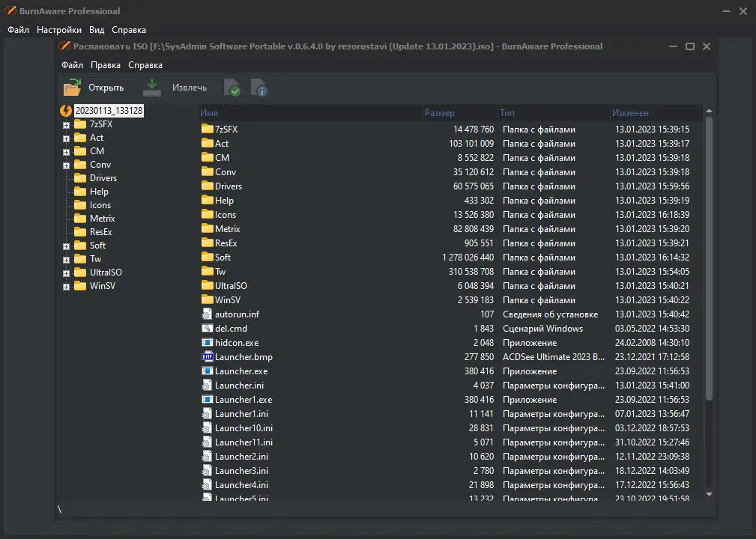Screen dimensions: 756x539
Task: Select the Launcher1.ini file name
Action: click(241, 414)
